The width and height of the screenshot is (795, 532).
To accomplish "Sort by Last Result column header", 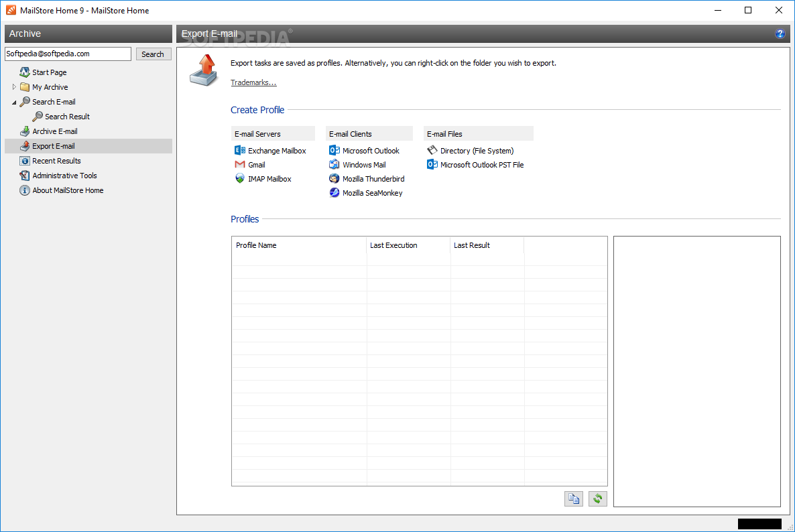I will (x=487, y=245).
